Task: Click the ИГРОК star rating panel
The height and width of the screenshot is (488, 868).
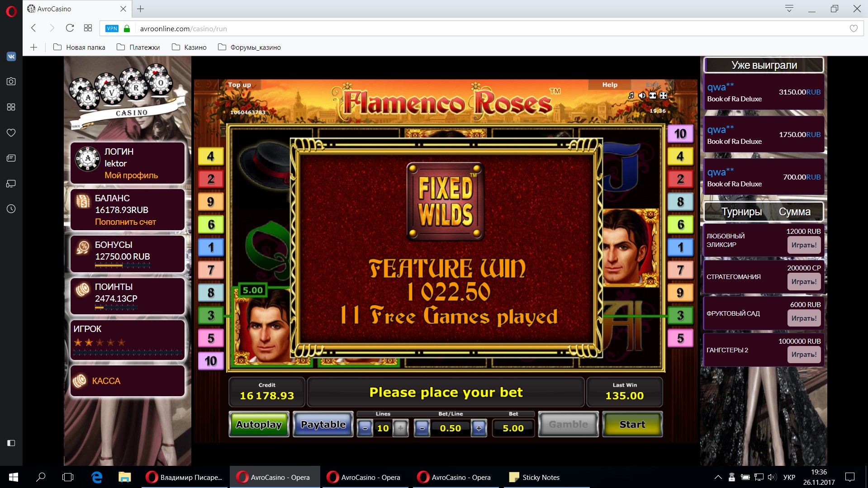Action: pos(128,340)
